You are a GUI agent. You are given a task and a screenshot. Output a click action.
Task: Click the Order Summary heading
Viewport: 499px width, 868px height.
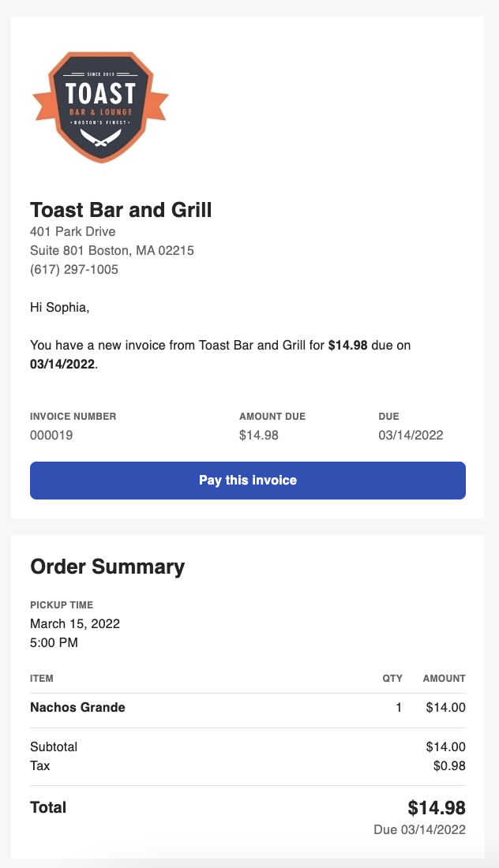(x=107, y=567)
